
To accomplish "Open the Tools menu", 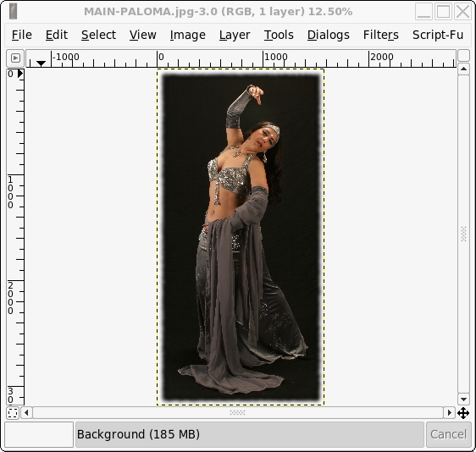I will (279, 36).
